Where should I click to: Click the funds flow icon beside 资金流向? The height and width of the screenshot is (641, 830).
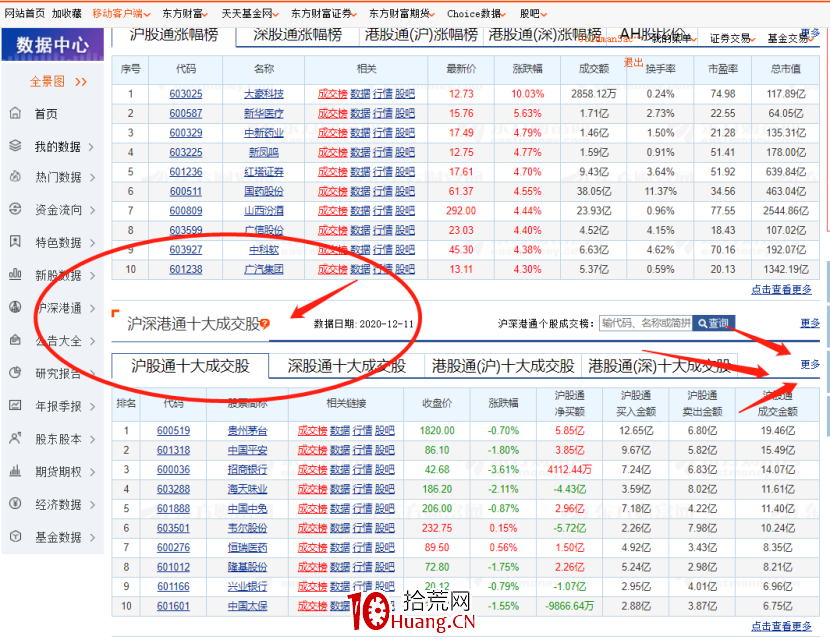pos(15,209)
